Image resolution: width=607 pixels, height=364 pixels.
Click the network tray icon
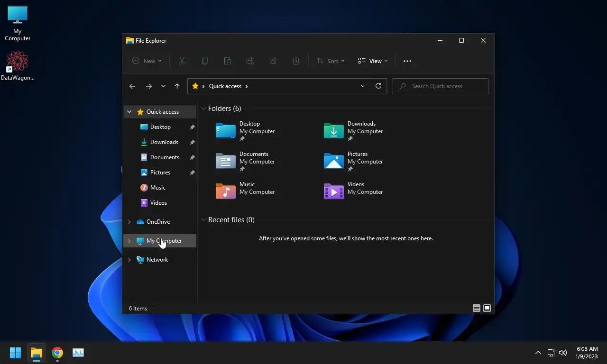coord(551,353)
